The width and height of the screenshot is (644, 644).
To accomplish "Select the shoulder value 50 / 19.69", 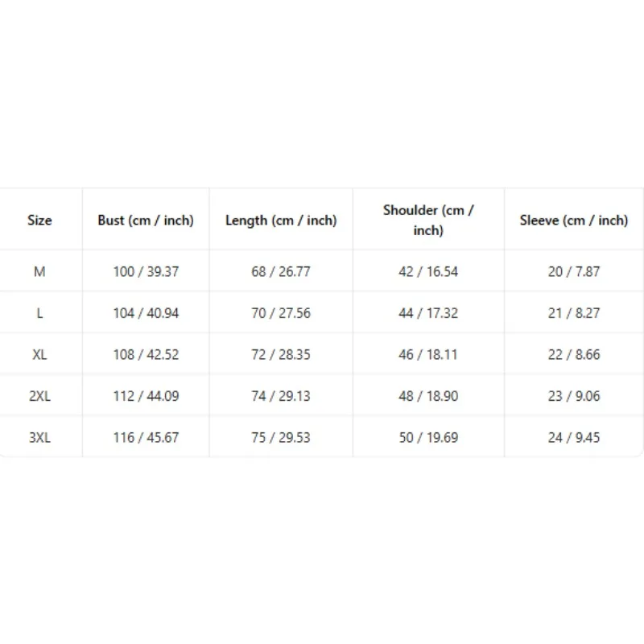I will coord(428,437).
